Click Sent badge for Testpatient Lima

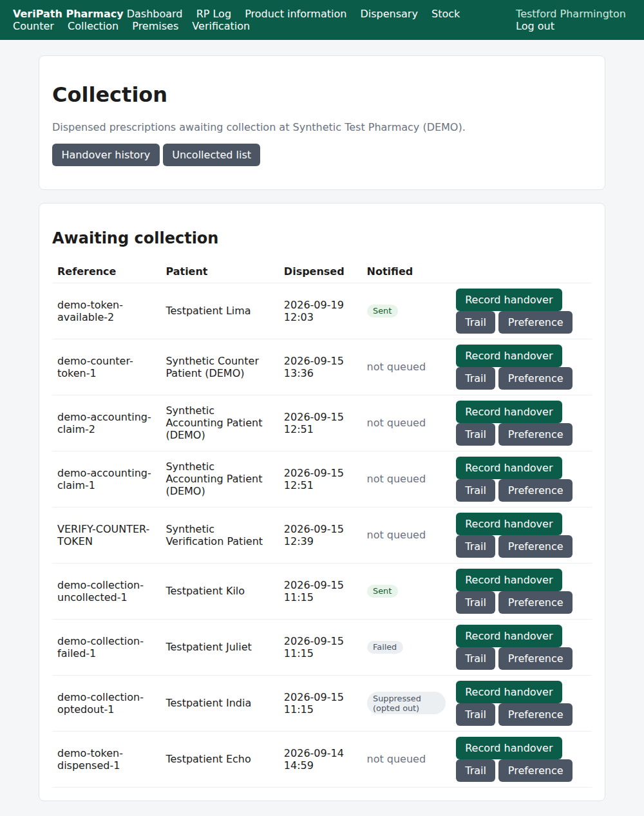[x=383, y=311]
